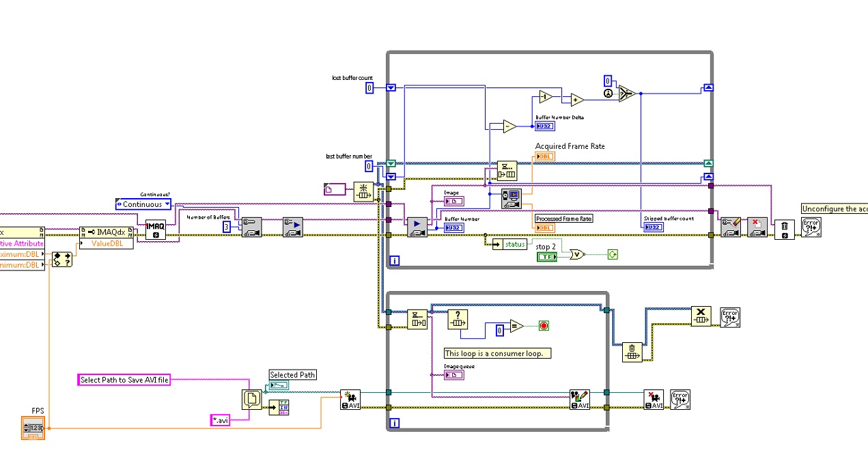Click the FPS numeric control terminal

[33, 428]
